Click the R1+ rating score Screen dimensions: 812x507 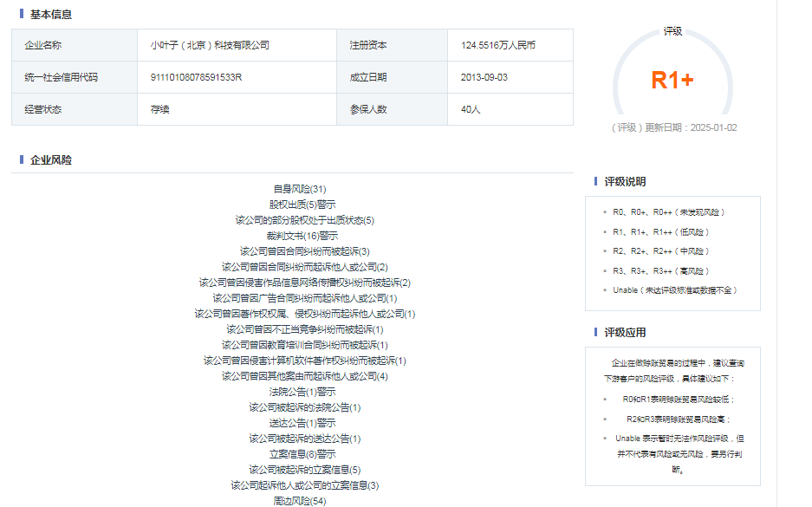pyautogui.click(x=672, y=81)
